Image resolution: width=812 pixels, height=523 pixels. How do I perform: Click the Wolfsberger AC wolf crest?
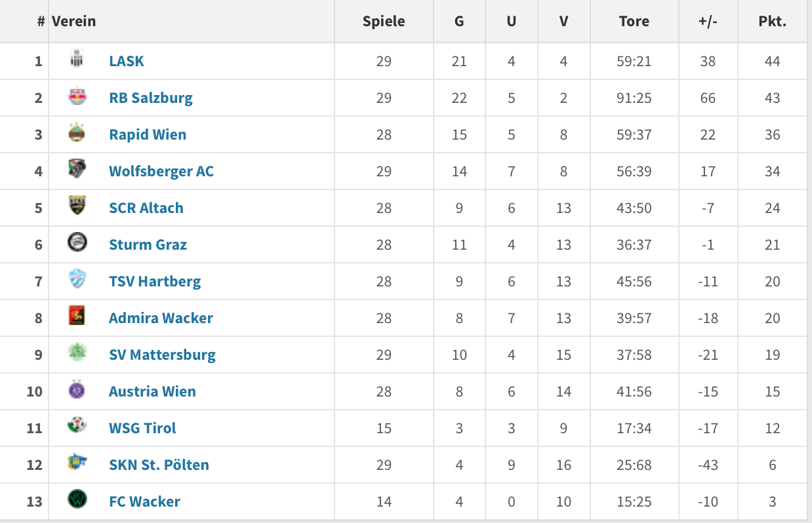tap(77, 170)
